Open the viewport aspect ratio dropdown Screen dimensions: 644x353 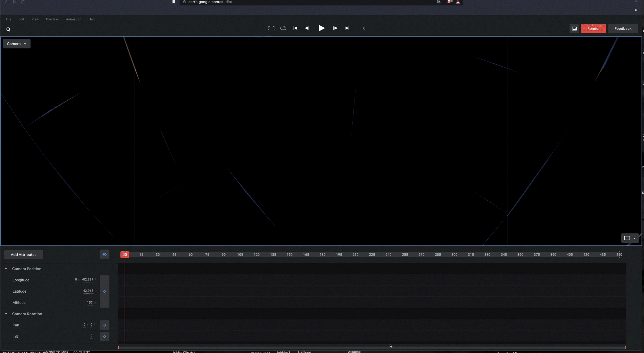[630, 238]
